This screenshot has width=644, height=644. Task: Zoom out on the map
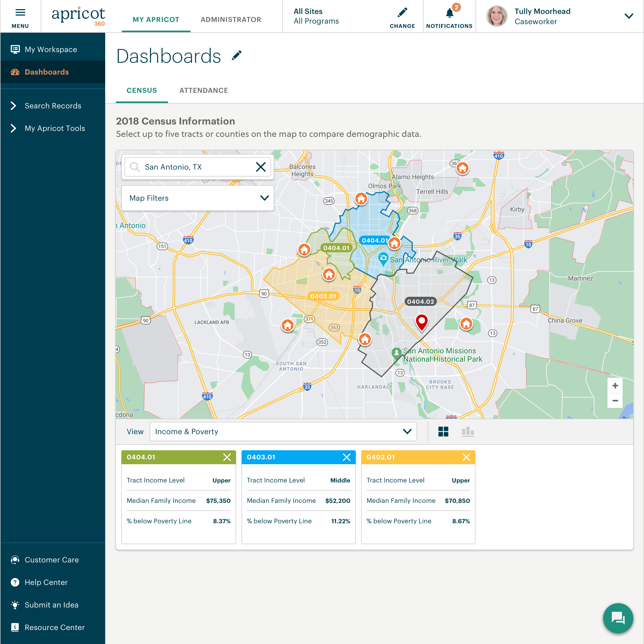[615, 400]
